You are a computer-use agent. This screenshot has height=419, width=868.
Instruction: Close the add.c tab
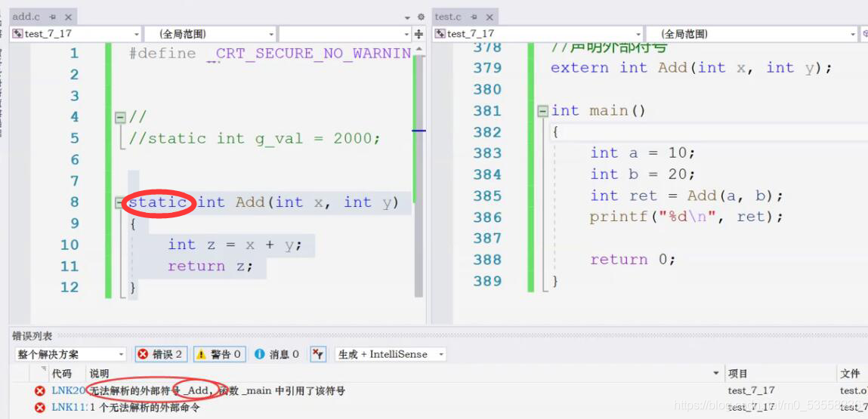(x=67, y=17)
